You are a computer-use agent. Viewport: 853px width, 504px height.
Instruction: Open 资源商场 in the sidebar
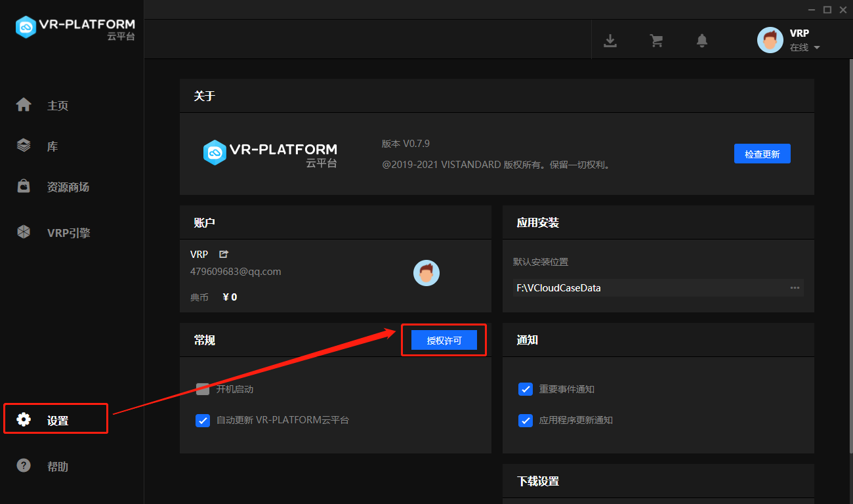click(x=68, y=187)
